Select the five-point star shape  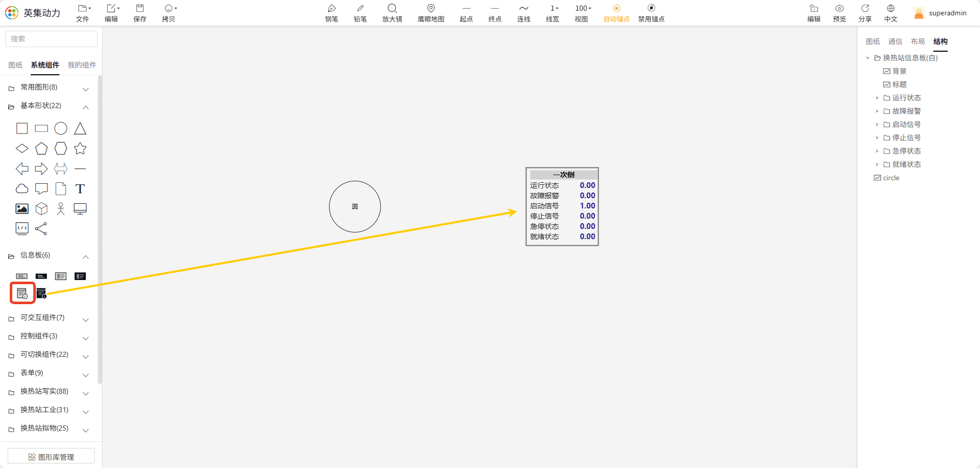(x=80, y=148)
